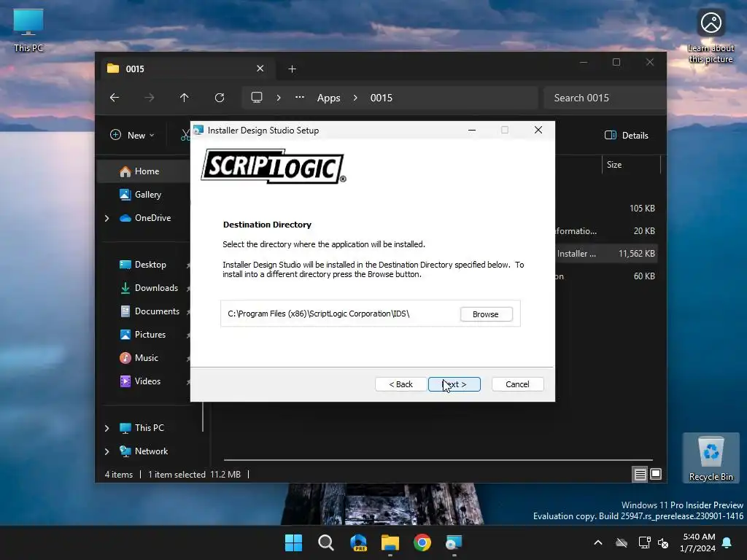Expand the This PC tree node
This screenshot has width=747, height=560.
coord(107,428)
